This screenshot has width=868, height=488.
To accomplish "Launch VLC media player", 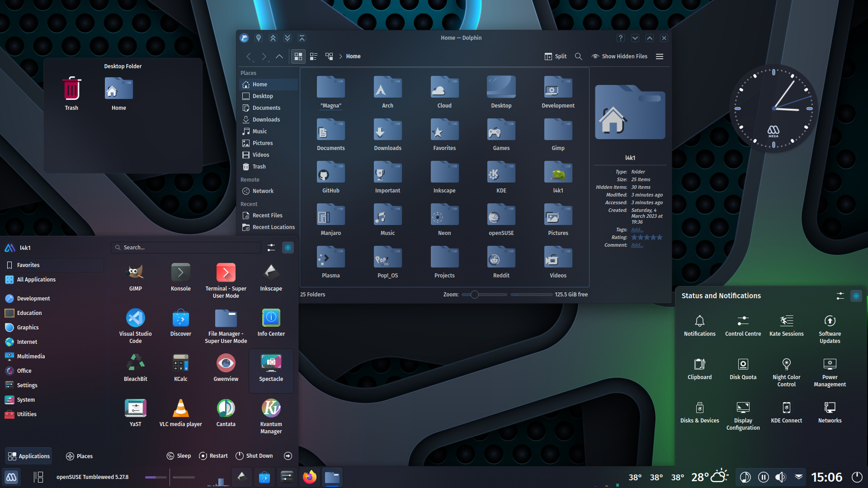I will [x=181, y=413].
